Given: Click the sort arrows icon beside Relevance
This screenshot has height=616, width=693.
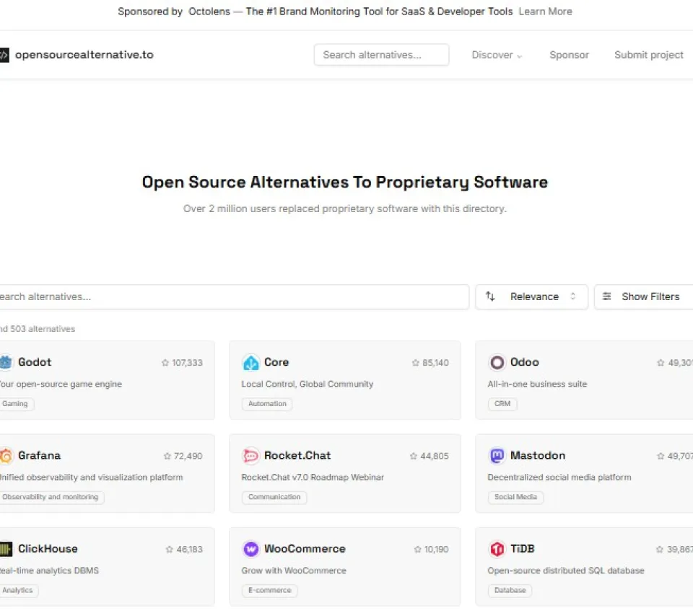Looking at the screenshot, I should 490,296.
